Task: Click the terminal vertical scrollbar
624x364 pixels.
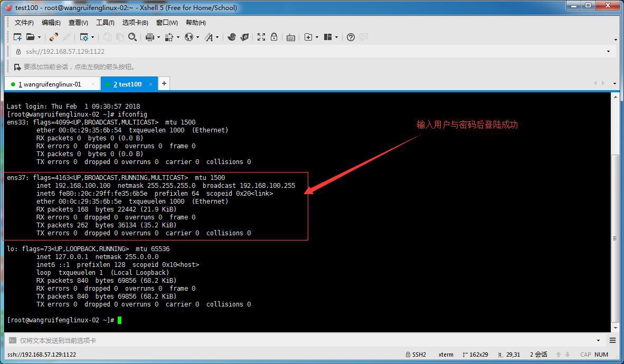Action: pyautogui.click(x=615, y=238)
